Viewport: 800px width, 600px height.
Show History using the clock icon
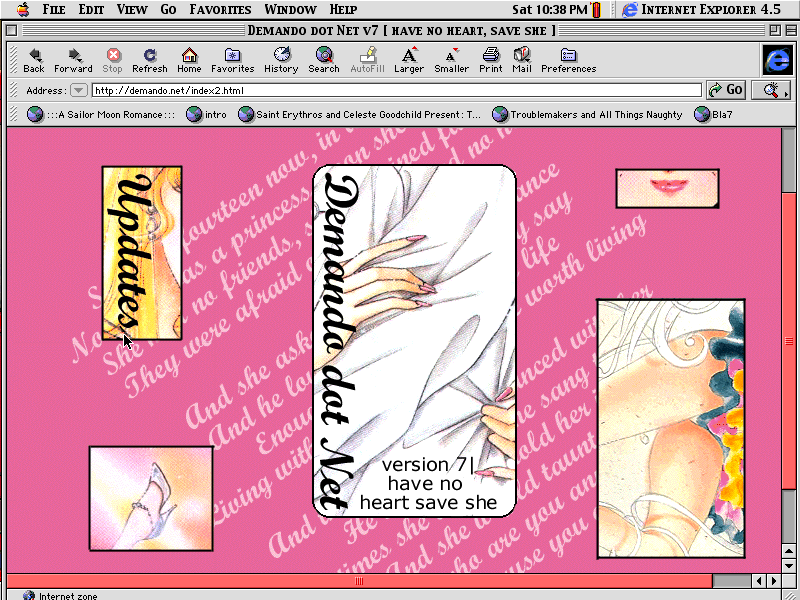[x=281, y=56]
